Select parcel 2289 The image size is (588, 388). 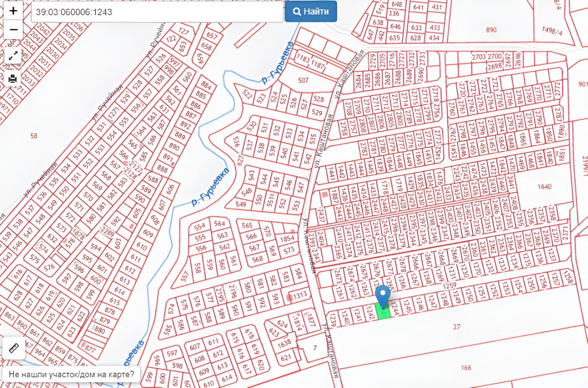107,231
